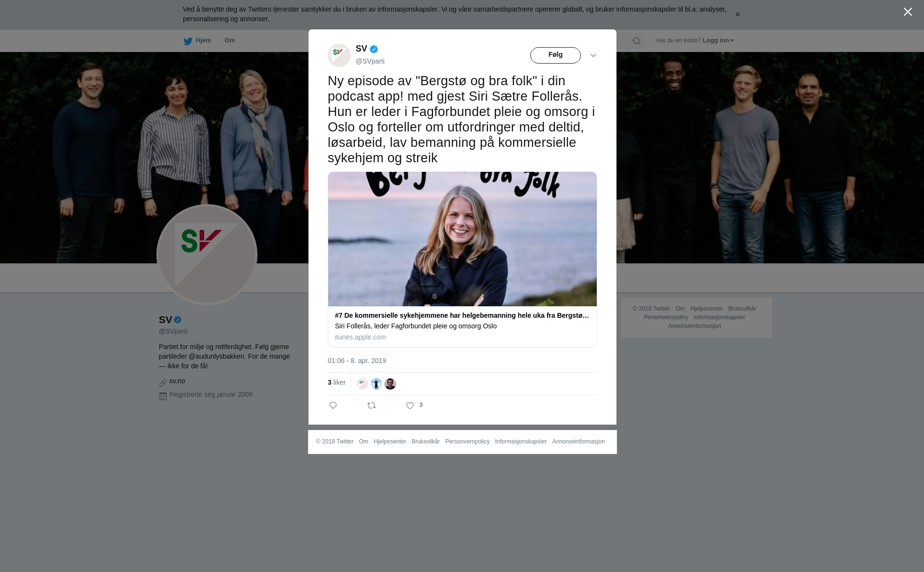Open Hjelpesenter in overlay footer
Image resolution: width=924 pixels, height=572 pixels.
(390, 442)
